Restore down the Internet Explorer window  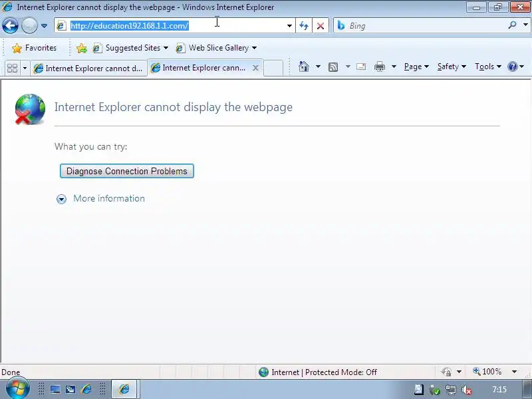pyautogui.click(x=497, y=7)
